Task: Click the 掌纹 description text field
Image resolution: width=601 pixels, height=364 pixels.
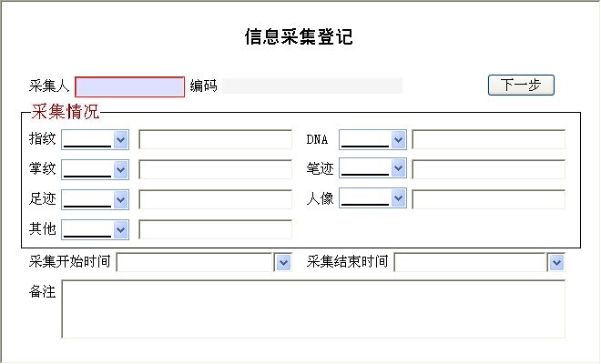Action: (216, 169)
